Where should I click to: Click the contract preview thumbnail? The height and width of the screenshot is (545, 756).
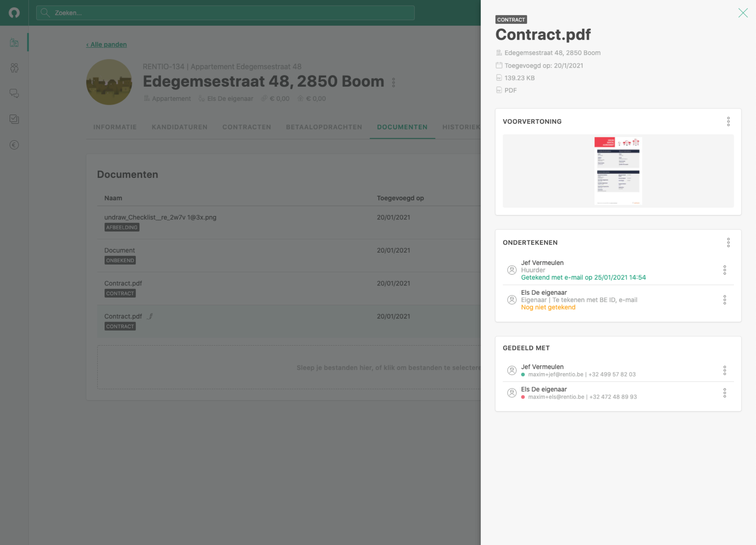[618, 170]
